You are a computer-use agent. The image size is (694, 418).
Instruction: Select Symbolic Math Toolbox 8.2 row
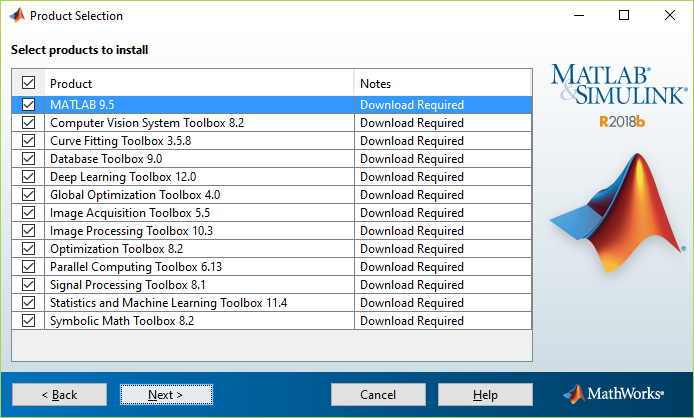[272, 321]
